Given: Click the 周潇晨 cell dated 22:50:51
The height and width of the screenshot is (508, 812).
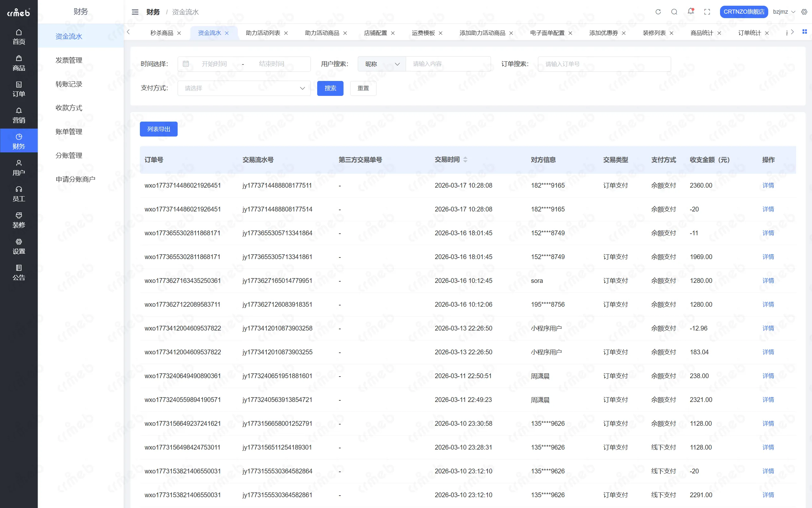Looking at the screenshot, I should click(x=540, y=376).
